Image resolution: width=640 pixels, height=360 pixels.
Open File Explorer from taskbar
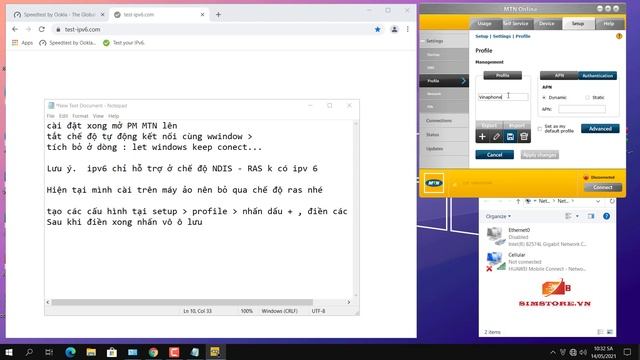(91, 352)
